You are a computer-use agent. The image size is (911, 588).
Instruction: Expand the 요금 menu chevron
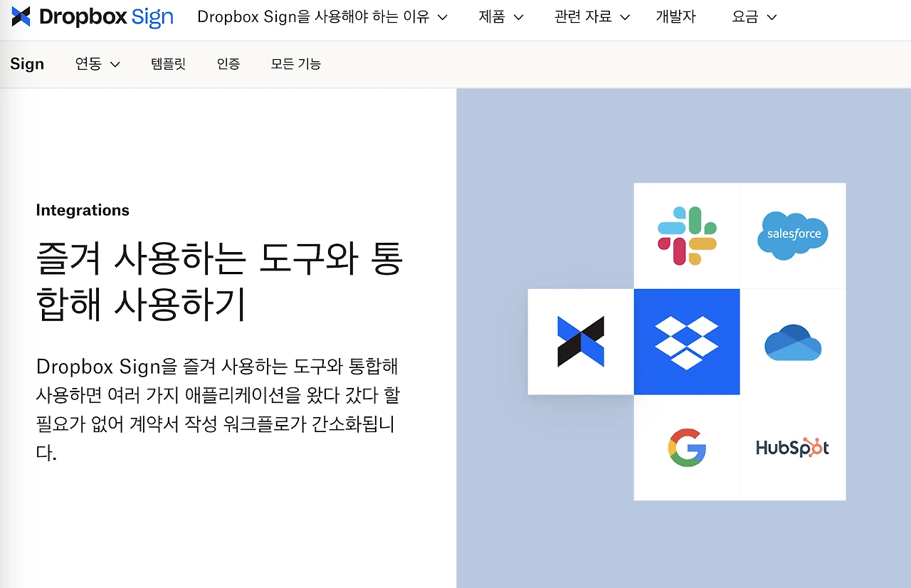772,17
